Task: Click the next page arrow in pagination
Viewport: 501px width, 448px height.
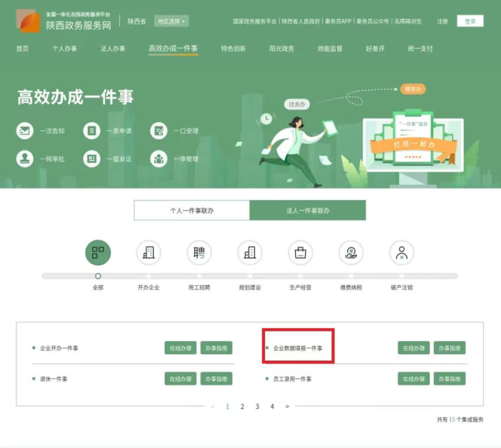Action: pyautogui.click(x=287, y=407)
